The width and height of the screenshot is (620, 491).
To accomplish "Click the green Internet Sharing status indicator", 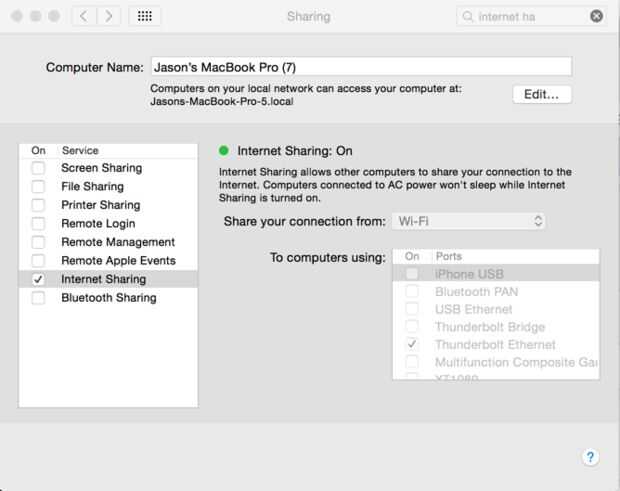I will pos(224,151).
